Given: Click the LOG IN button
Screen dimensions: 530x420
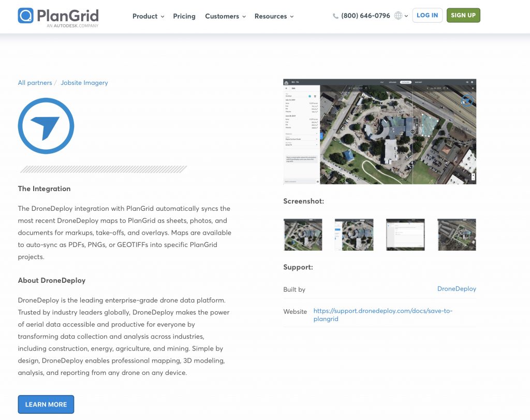Looking at the screenshot, I should click(x=427, y=15).
